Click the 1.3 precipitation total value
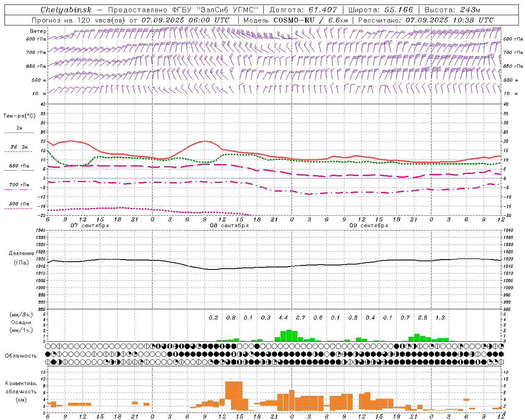Viewport: 525px width, 420px height. [x=440, y=318]
